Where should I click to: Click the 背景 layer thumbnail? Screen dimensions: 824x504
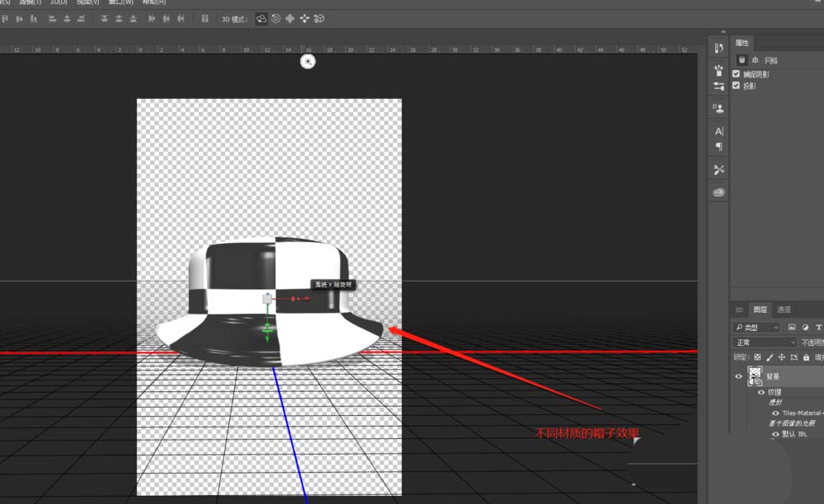(x=754, y=375)
